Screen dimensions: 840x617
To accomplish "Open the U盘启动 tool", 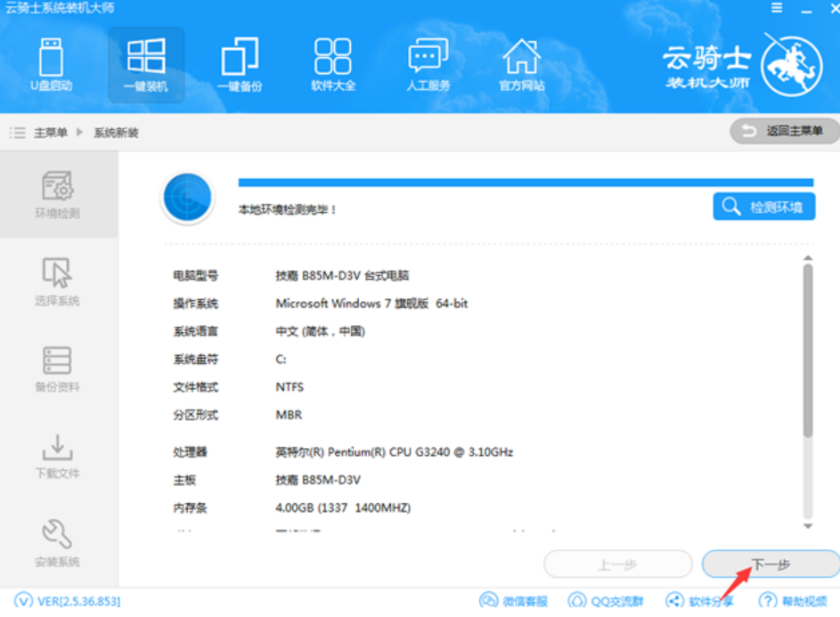I will (51, 65).
